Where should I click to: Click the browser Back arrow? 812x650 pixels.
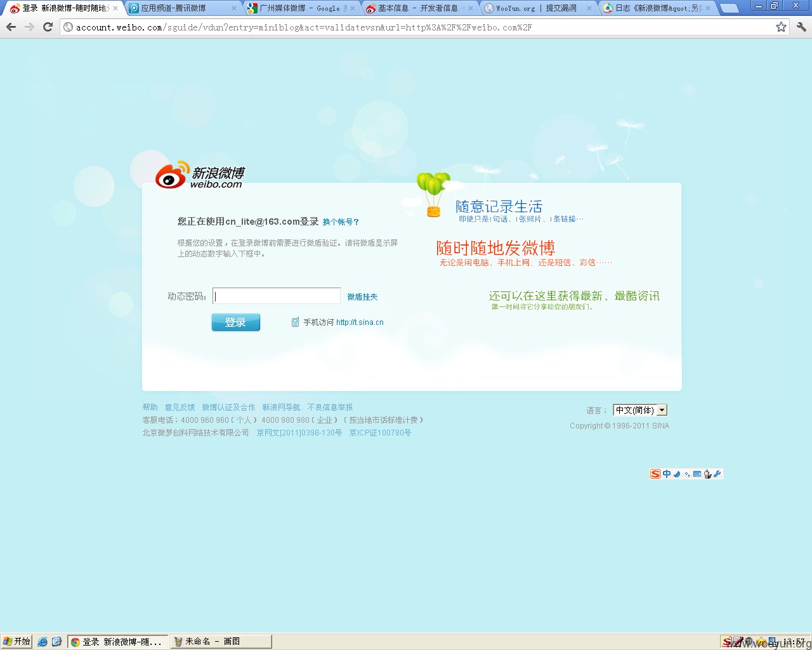(11, 27)
